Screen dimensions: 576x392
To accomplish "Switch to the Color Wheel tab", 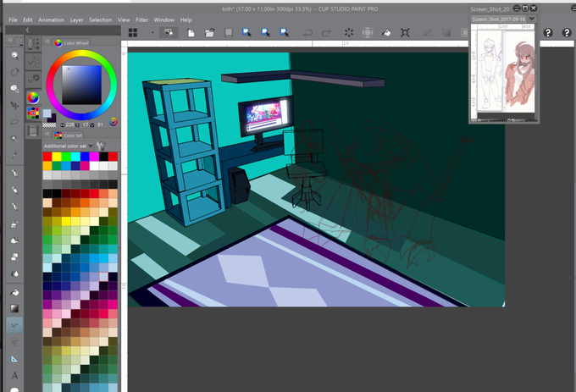I will [x=72, y=43].
